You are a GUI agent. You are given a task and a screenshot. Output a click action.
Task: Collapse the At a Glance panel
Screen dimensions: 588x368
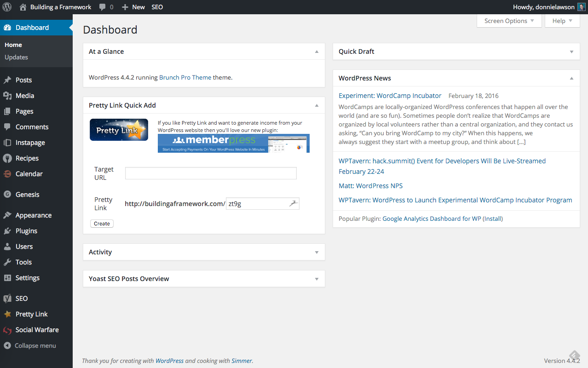pos(317,52)
